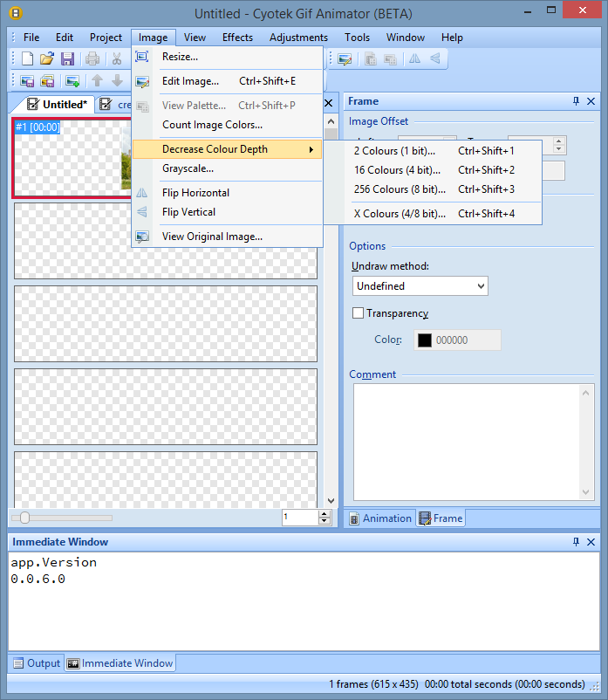Viewport: 608px width, 700px height.
Task: Open the Window menu
Action: click(x=406, y=38)
